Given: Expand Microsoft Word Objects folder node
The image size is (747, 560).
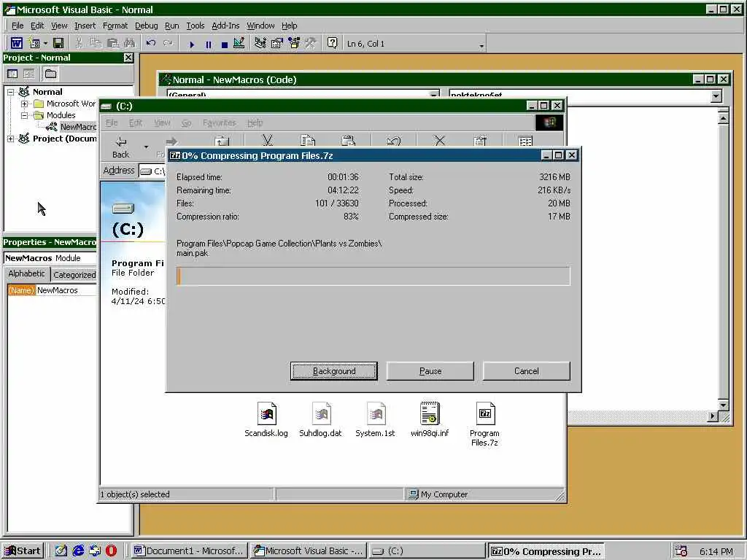Looking at the screenshot, I should click(24, 104).
